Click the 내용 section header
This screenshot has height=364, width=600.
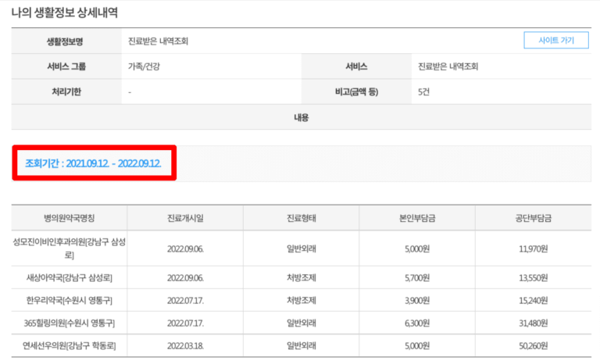click(x=301, y=117)
